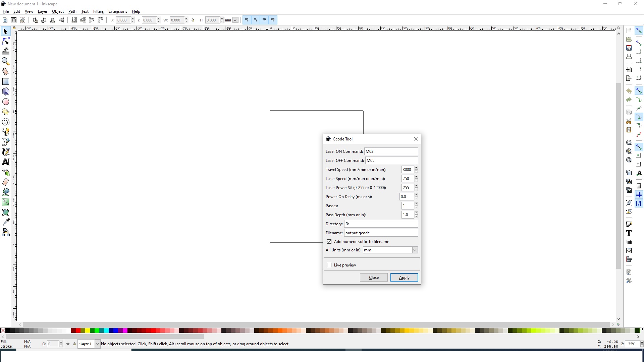Select the Circle/Ellipse tool

(6, 102)
